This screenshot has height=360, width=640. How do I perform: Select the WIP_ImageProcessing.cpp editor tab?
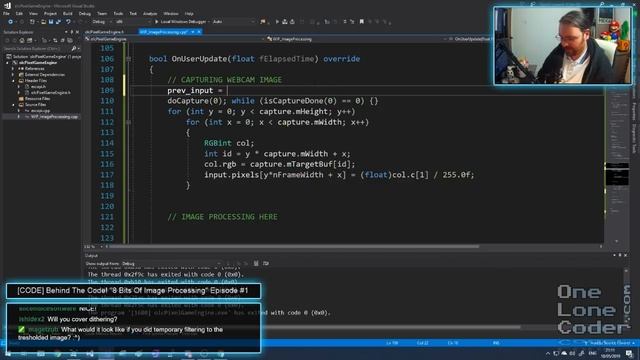163,32
